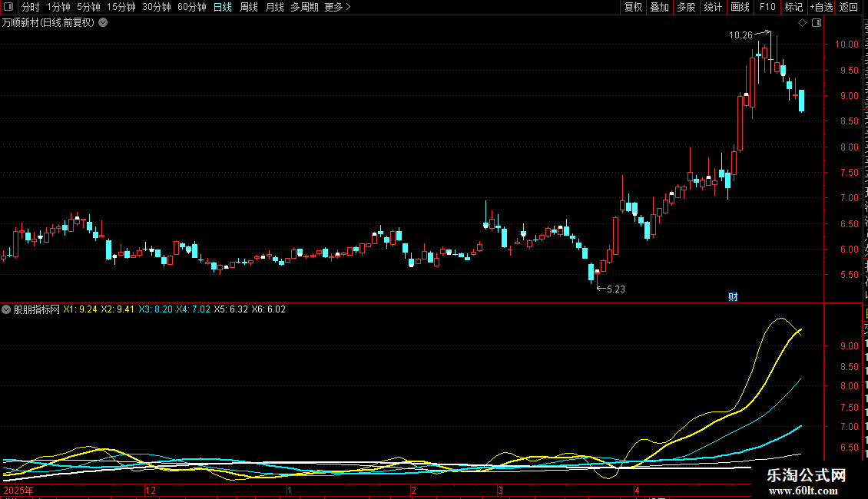The height and width of the screenshot is (499, 868).
Task: Select the 60分钟 period
Action: [192, 7]
